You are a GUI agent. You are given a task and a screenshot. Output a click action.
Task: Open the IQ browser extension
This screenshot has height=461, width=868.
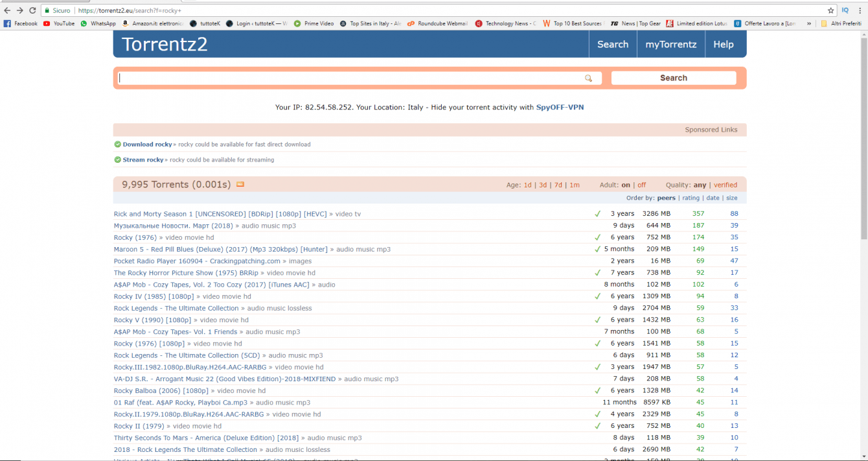[x=845, y=10]
